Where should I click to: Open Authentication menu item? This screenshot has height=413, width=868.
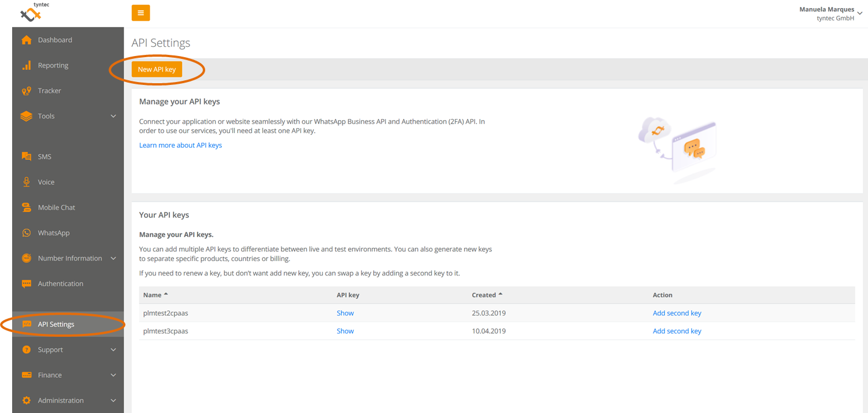tap(68, 284)
